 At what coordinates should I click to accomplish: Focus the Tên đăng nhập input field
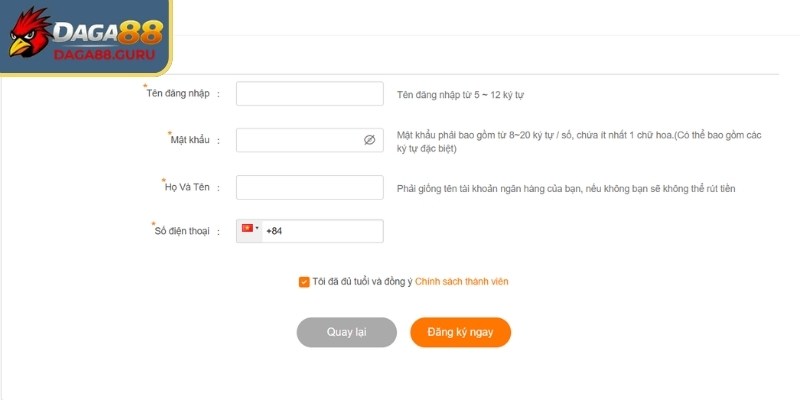tap(310, 94)
